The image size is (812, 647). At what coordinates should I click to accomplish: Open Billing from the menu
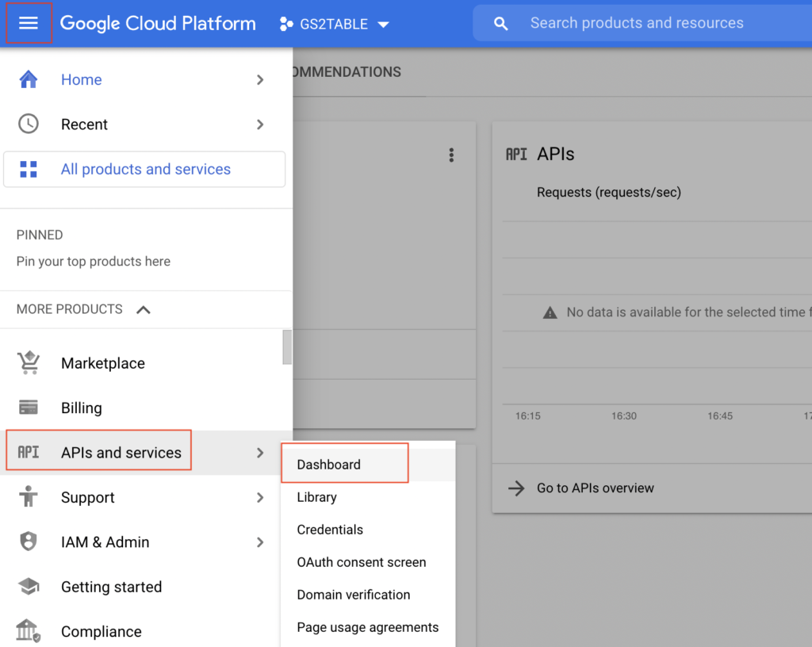[146, 408]
